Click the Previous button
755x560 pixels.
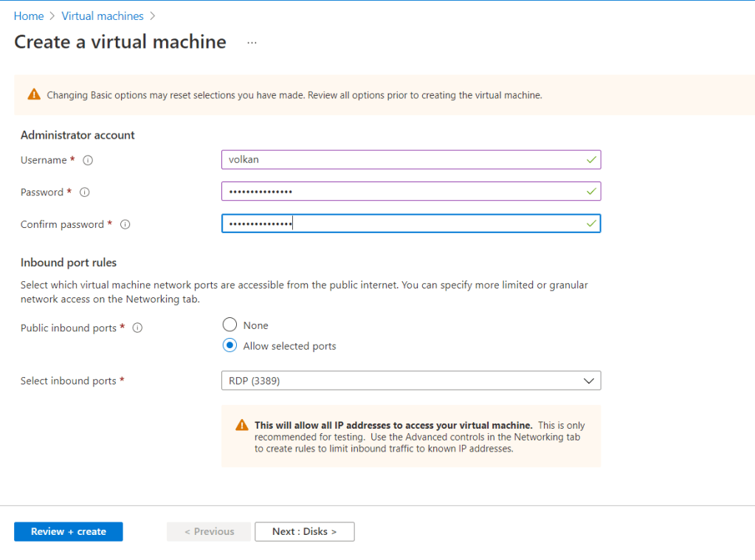pos(209,531)
